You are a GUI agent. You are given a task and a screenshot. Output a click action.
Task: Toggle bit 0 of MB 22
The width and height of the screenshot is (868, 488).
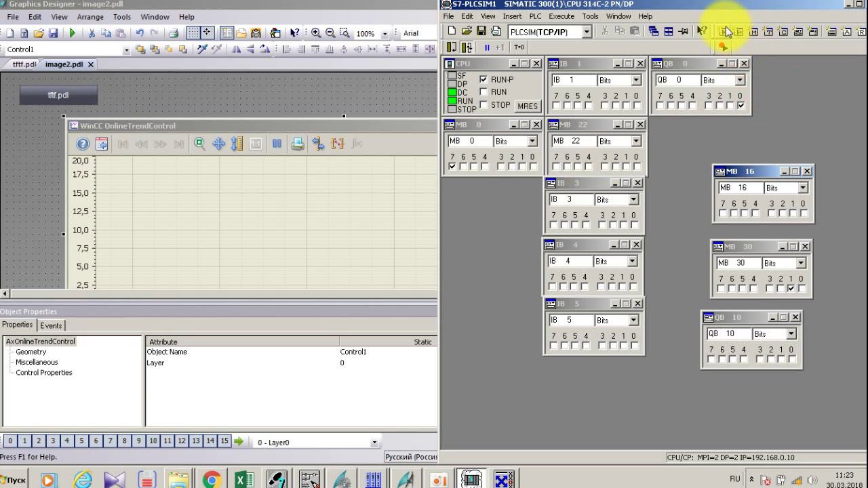tap(637, 167)
